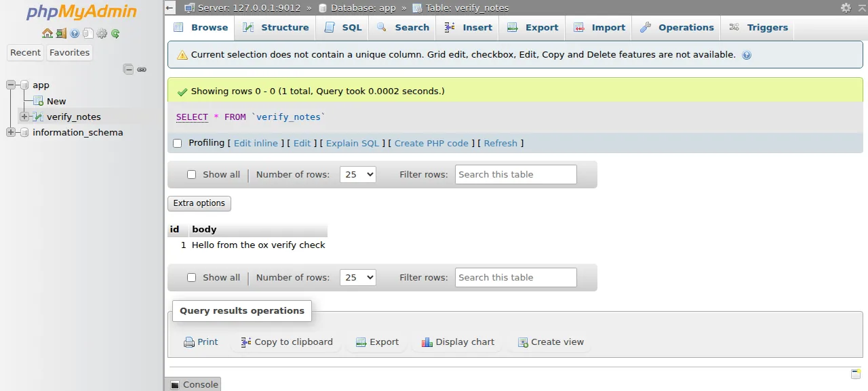The width and height of the screenshot is (868, 391).
Task: Open the Triggers tab
Action: tap(759, 28)
